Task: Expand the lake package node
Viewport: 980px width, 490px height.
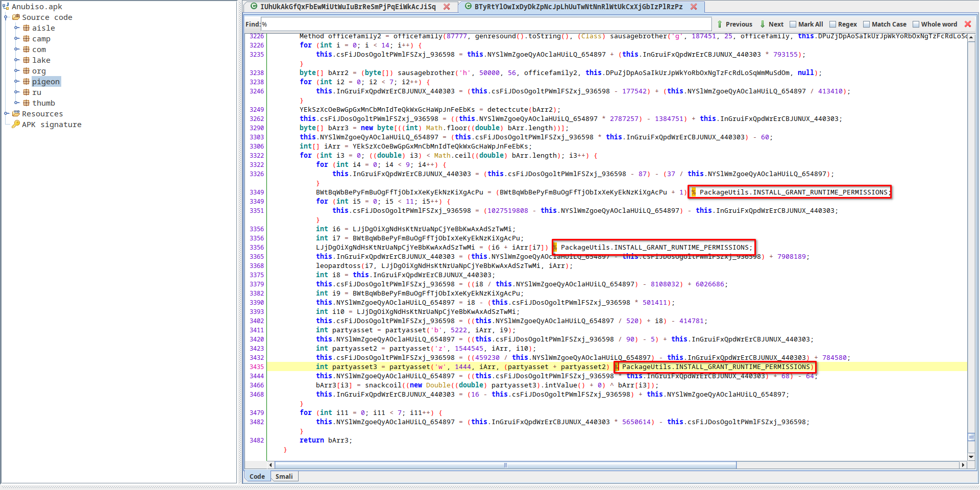Action: (16, 60)
